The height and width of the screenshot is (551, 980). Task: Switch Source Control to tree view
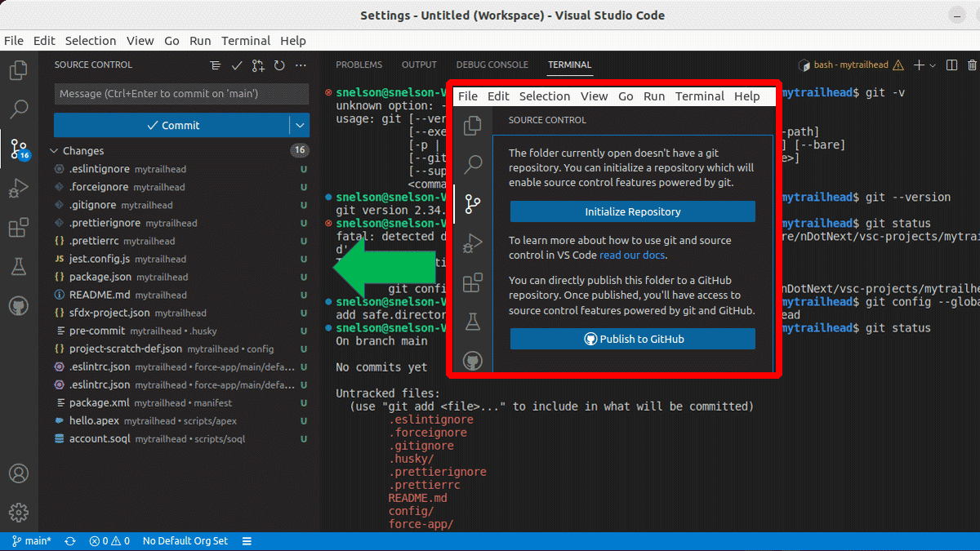pyautogui.click(x=215, y=65)
